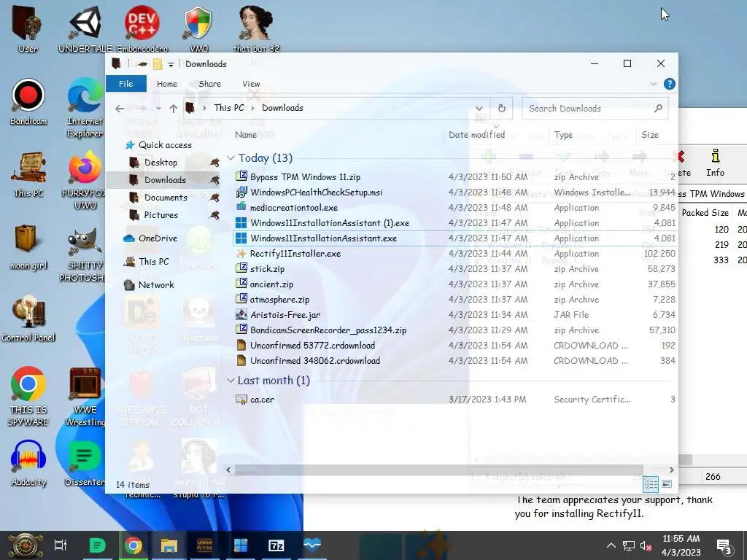The width and height of the screenshot is (747, 560).
Task: Open the VMO shield desktop icon
Action: pos(198,28)
